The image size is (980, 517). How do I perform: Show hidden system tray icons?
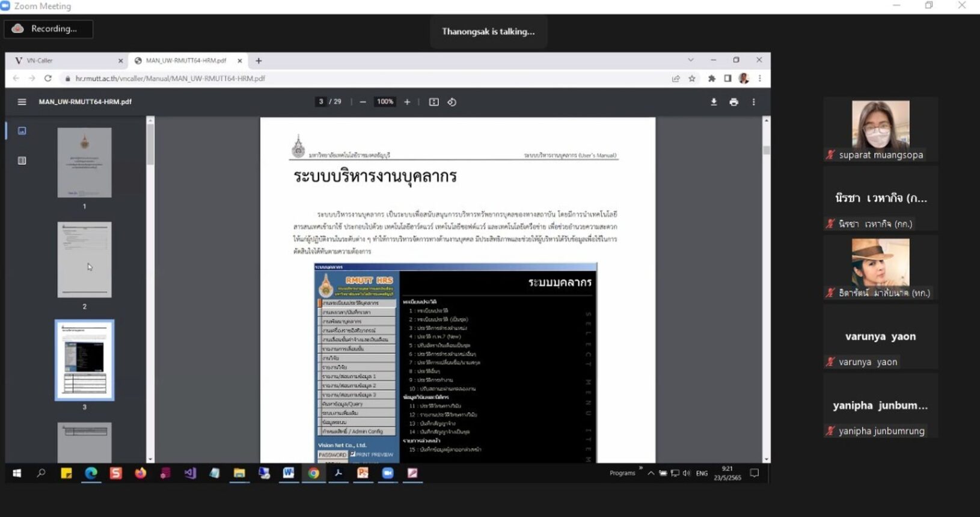click(x=651, y=473)
